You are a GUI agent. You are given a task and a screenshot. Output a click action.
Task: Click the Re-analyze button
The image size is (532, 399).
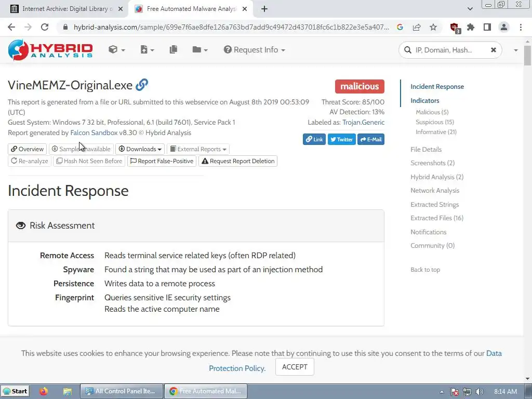[x=30, y=161]
